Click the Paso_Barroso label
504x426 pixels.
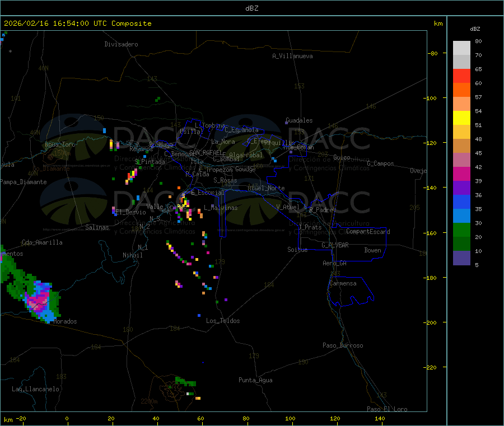(343, 345)
